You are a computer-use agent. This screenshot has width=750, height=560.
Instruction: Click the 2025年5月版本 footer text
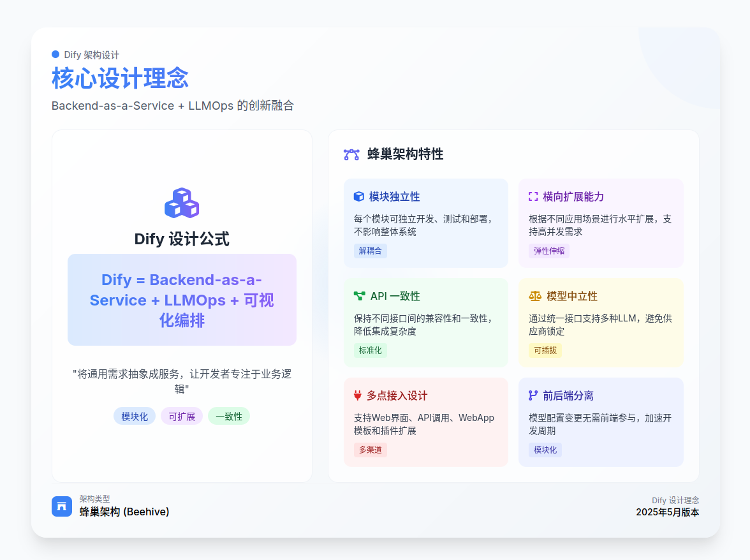click(667, 512)
